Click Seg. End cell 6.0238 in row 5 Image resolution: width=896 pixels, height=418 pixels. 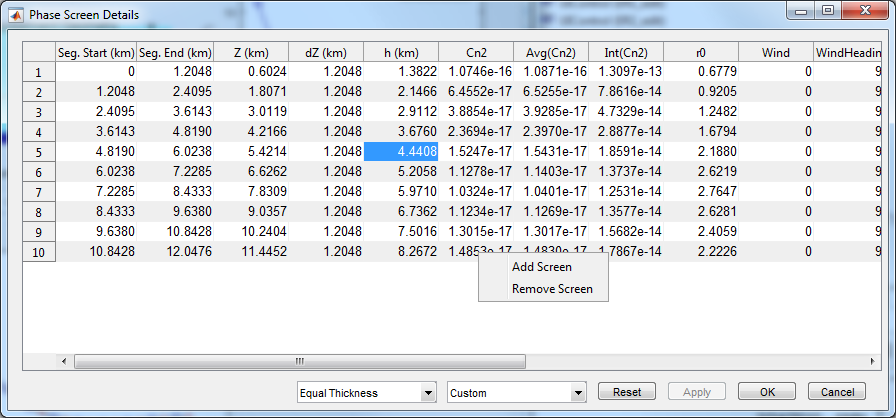175,151
